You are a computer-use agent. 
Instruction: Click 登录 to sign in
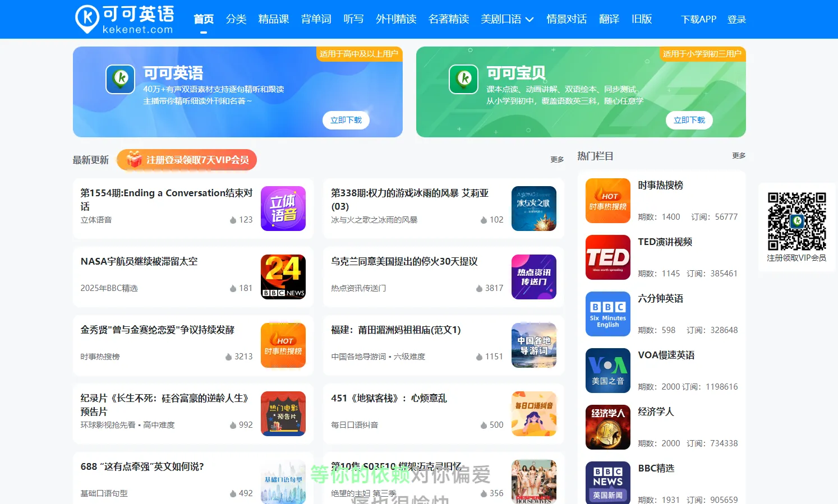(x=736, y=19)
